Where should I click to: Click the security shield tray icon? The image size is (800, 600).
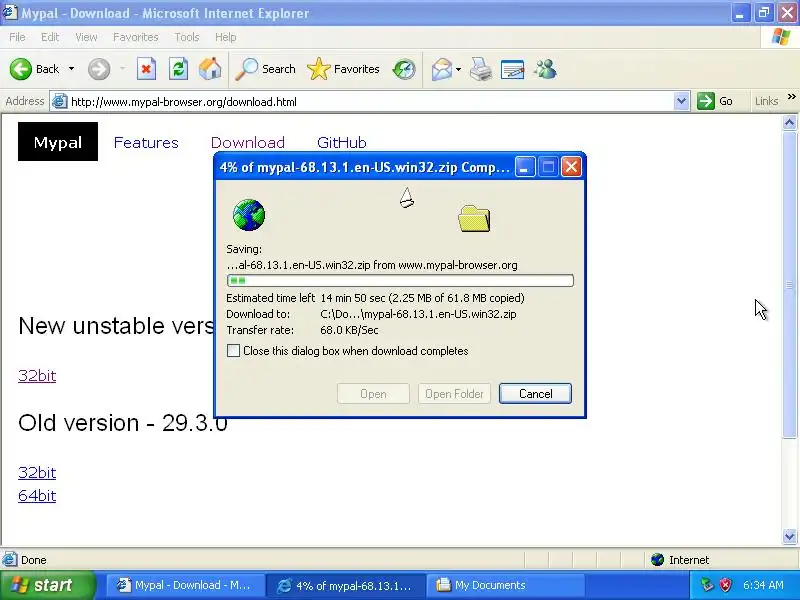pos(725,585)
